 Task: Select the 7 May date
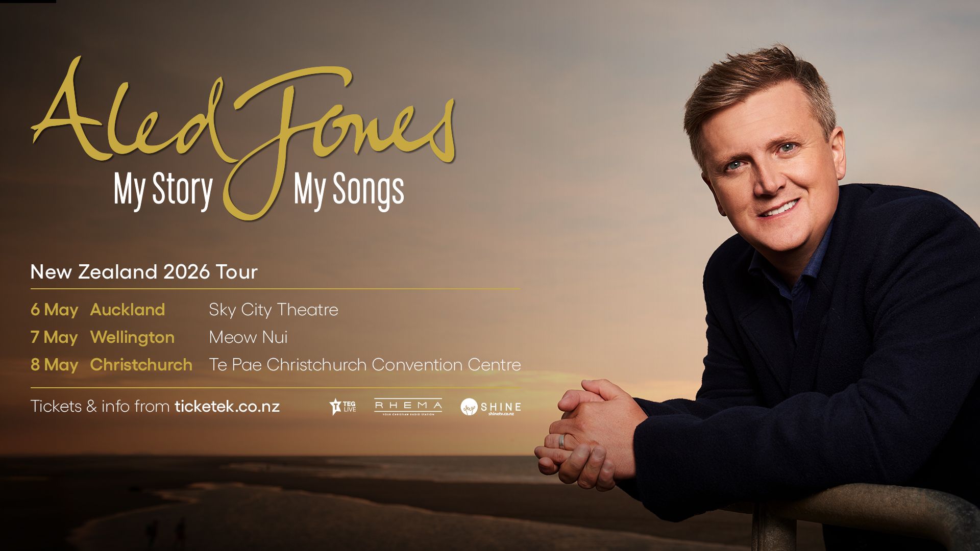coord(54,337)
